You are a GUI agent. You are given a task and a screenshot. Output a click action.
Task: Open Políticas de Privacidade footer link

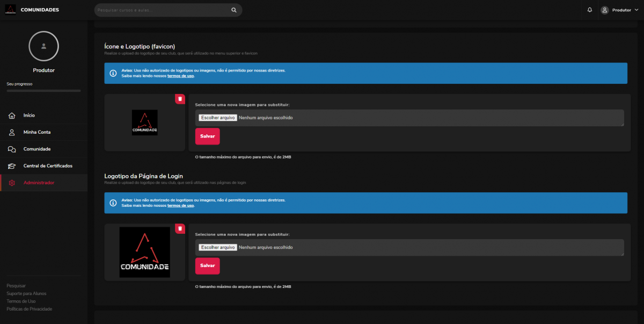click(x=29, y=309)
